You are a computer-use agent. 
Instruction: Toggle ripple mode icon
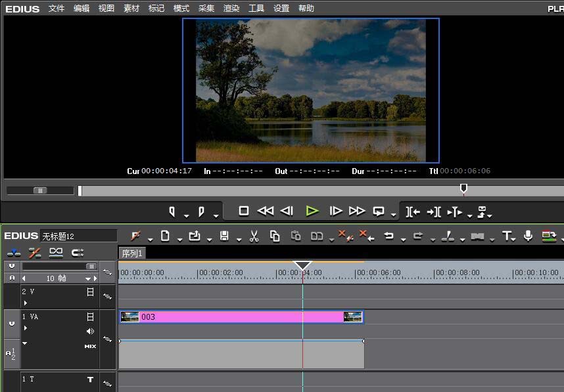pos(35,253)
